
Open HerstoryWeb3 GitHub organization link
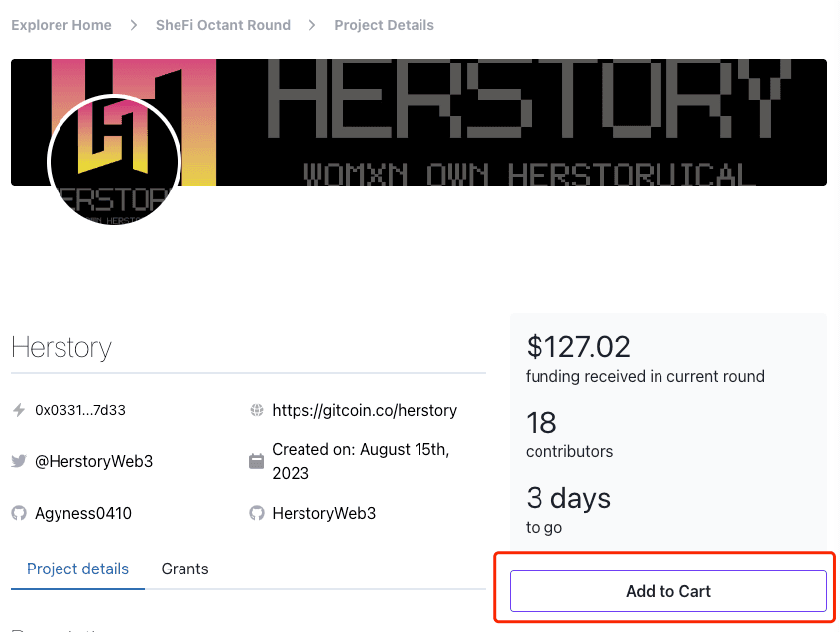[324, 513]
